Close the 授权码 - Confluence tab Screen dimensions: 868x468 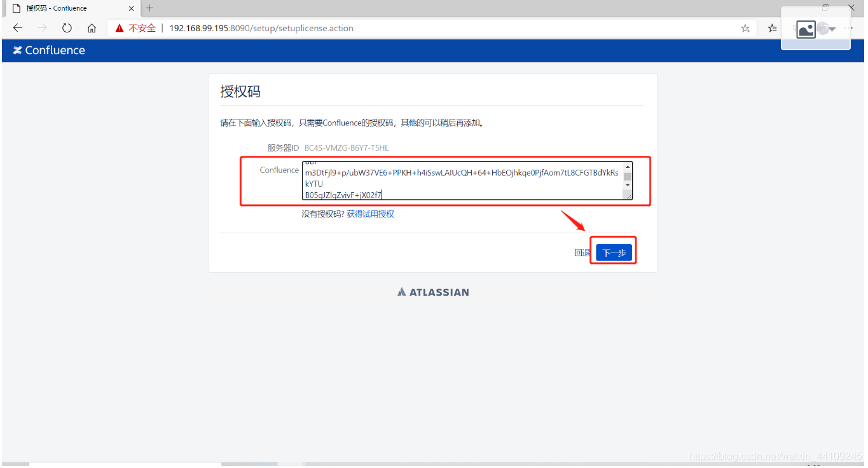pyautogui.click(x=132, y=8)
